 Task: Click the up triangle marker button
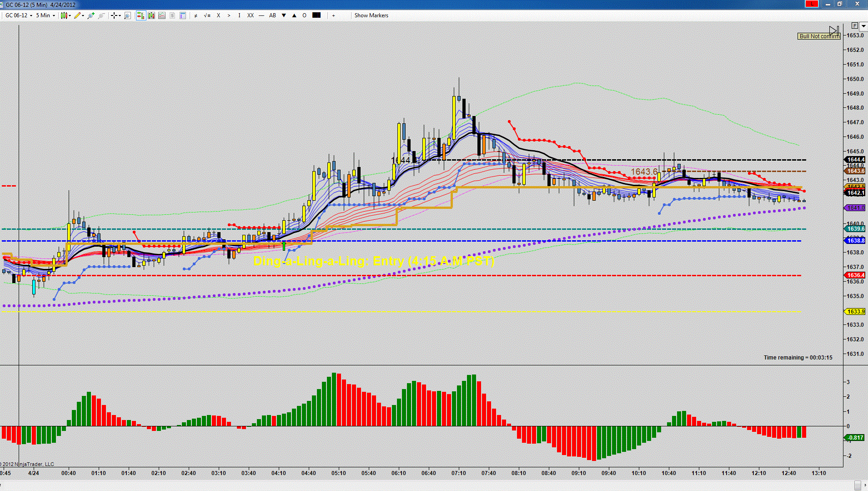coord(294,15)
